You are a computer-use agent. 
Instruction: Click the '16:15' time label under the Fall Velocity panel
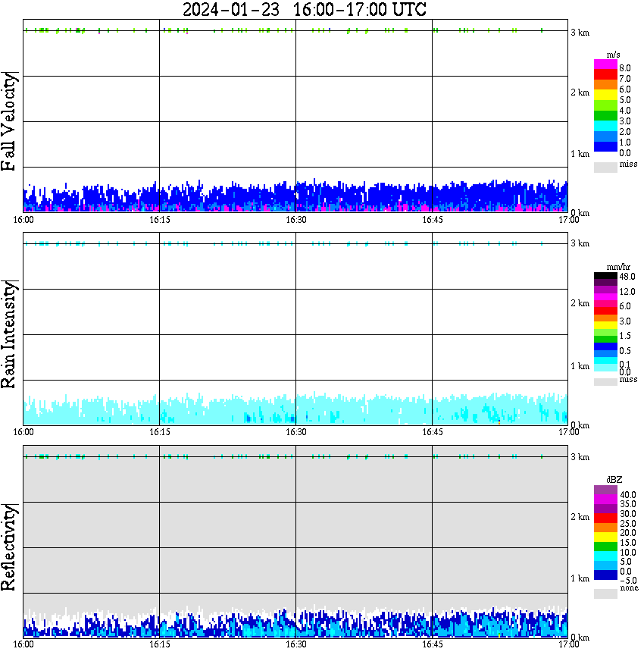pyautogui.click(x=159, y=220)
